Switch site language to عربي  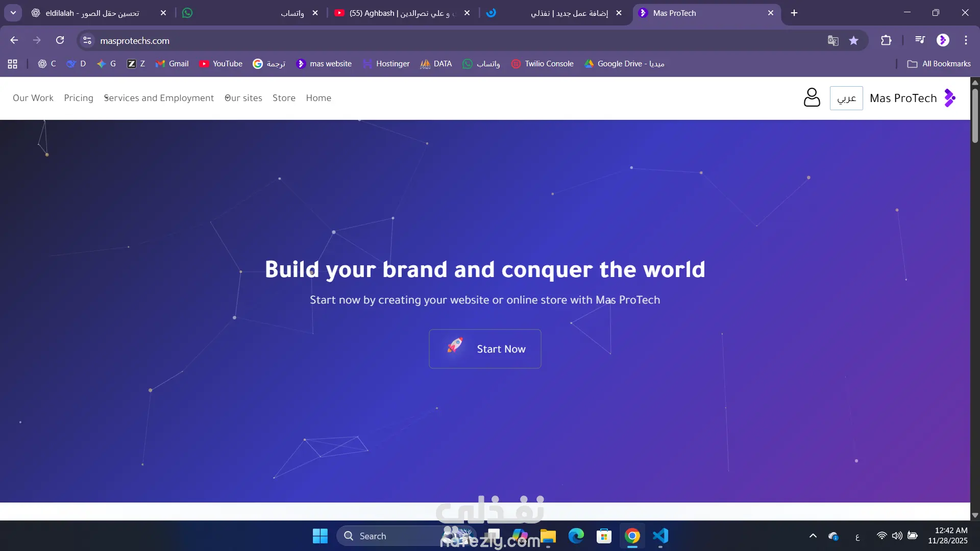(846, 98)
